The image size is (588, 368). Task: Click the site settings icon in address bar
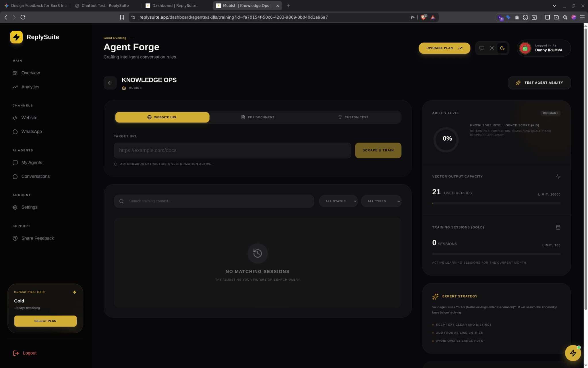point(133,17)
